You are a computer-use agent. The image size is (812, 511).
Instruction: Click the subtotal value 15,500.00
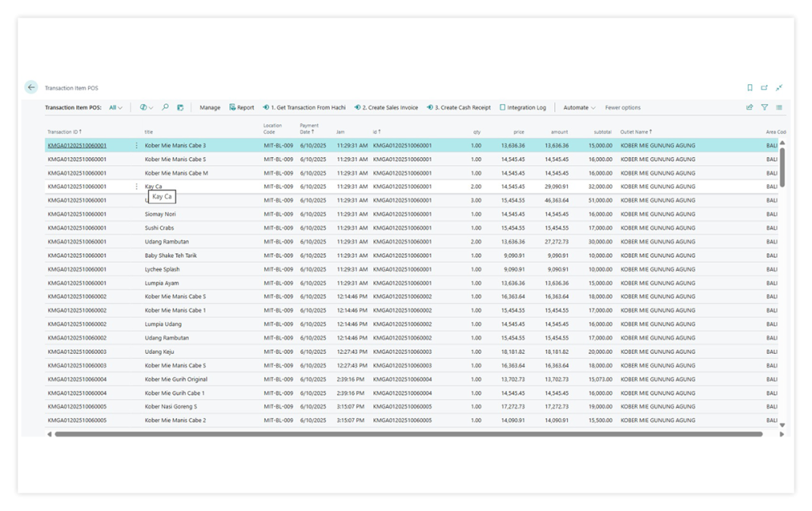point(600,421)
